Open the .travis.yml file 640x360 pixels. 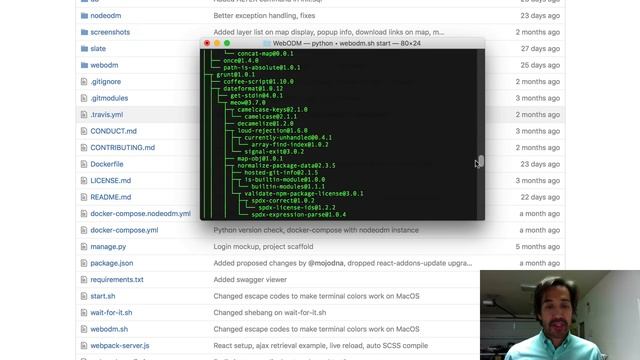107,115
